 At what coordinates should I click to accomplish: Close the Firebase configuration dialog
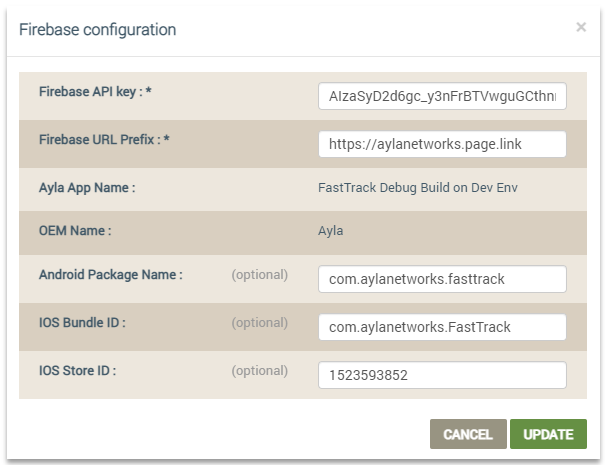pyautogui.click(x=581, y=27)
